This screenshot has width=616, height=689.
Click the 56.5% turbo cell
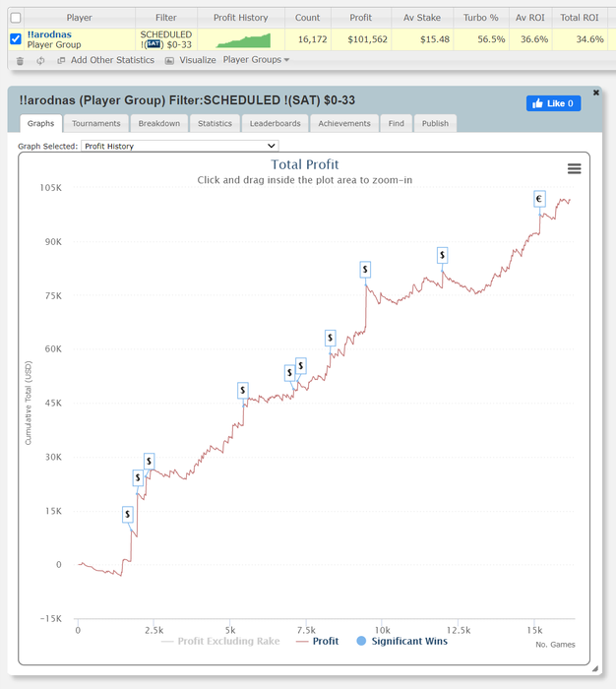481,39
